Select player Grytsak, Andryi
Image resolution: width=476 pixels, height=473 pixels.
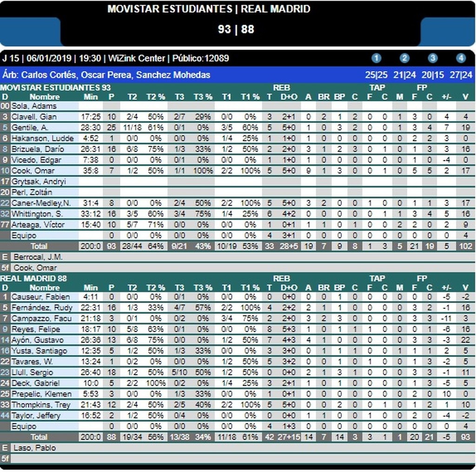39,182
